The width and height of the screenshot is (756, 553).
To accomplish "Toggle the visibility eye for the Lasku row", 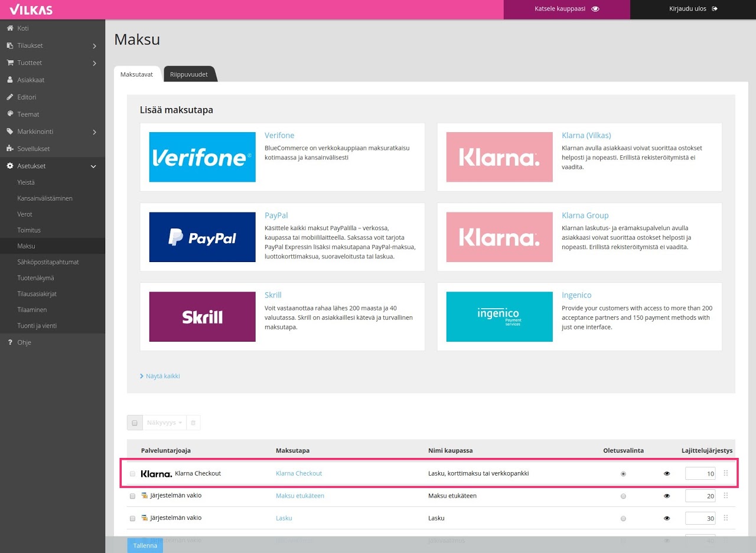I will pos(667,518).
